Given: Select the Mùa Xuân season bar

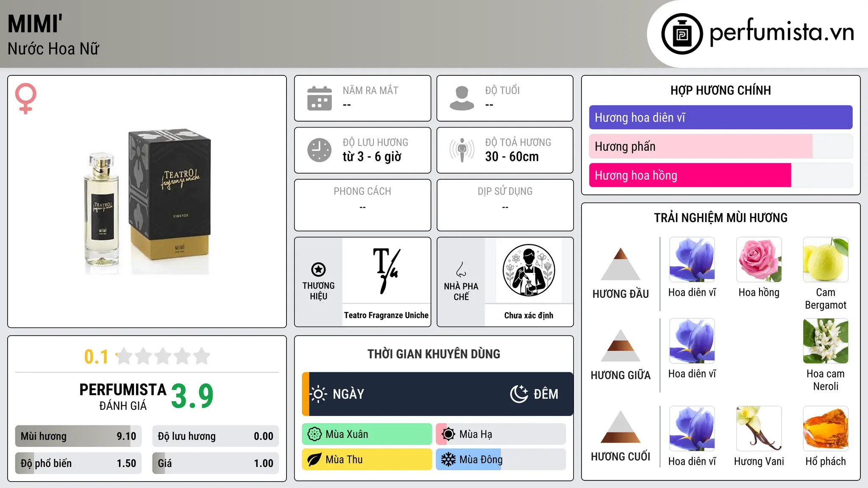Looking at the screenshot, I should [367, 434].
